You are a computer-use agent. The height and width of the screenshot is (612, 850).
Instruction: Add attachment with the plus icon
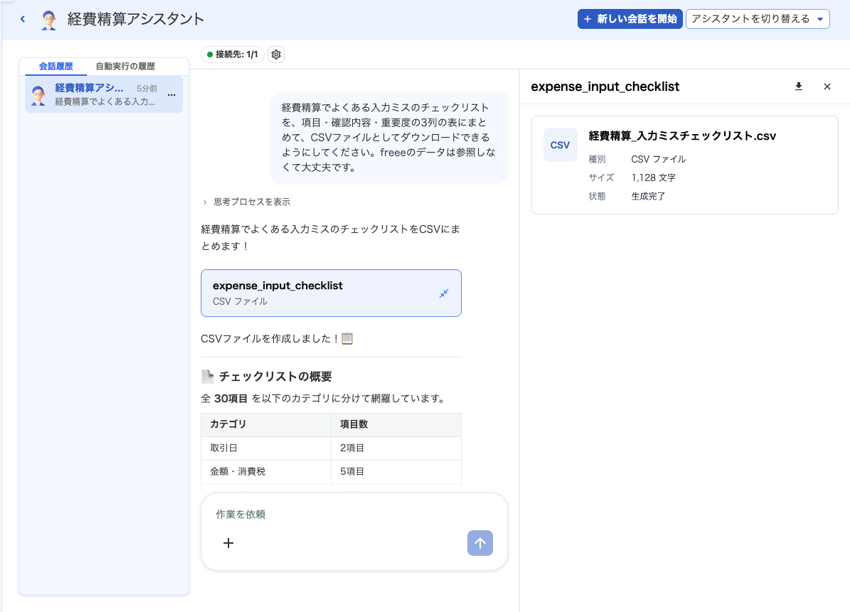point(228,543)
